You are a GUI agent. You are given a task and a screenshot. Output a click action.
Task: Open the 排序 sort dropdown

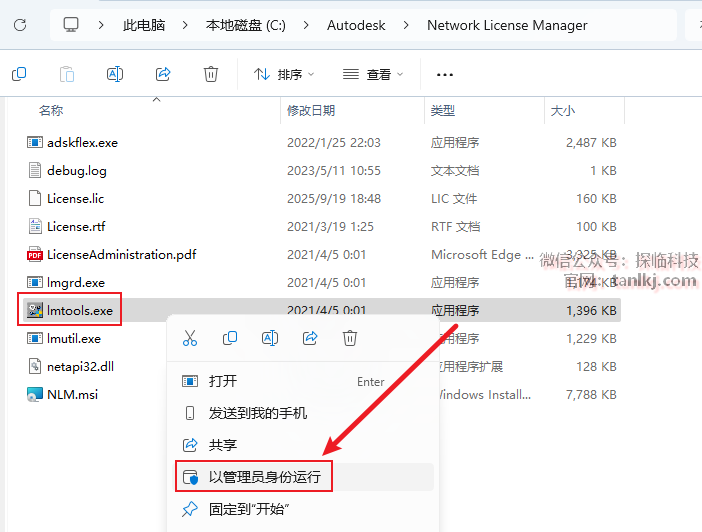284,74
